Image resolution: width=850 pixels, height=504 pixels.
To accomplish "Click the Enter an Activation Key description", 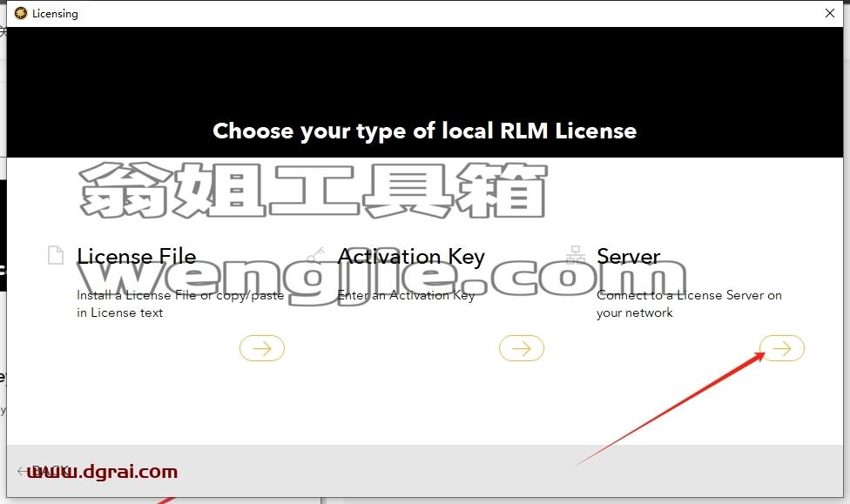I will click(x=406, y=295).
